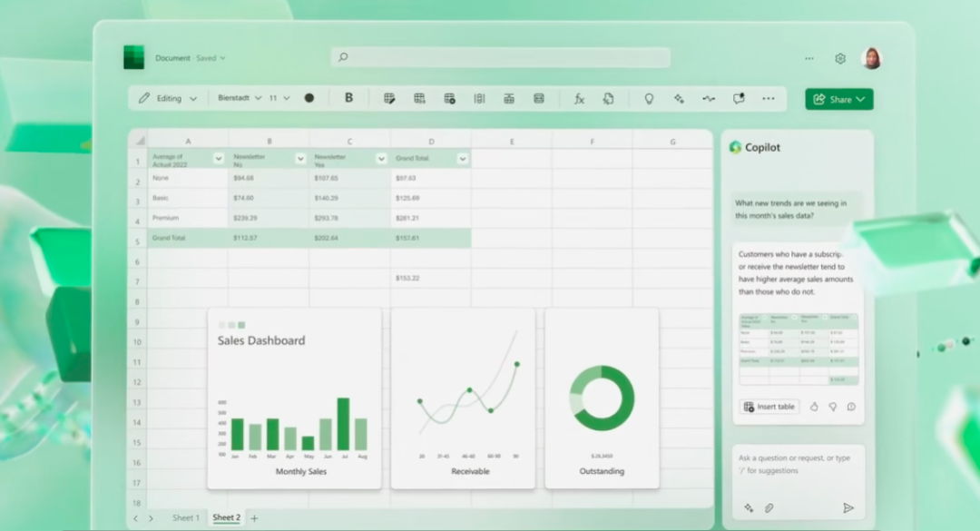Click the search magnifier icon
This screenshot has height=531, width=980.
coord(343,57)
